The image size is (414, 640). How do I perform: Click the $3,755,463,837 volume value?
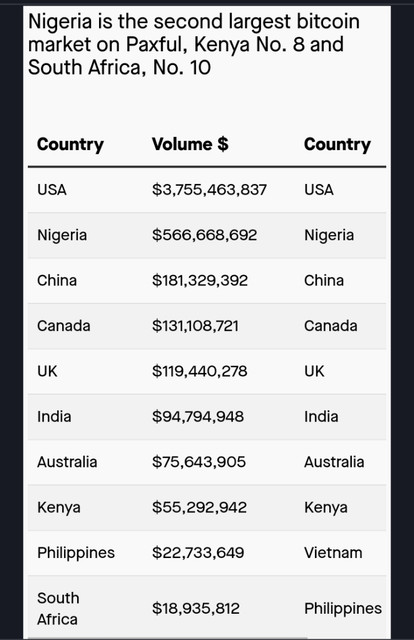pos(209,190)
